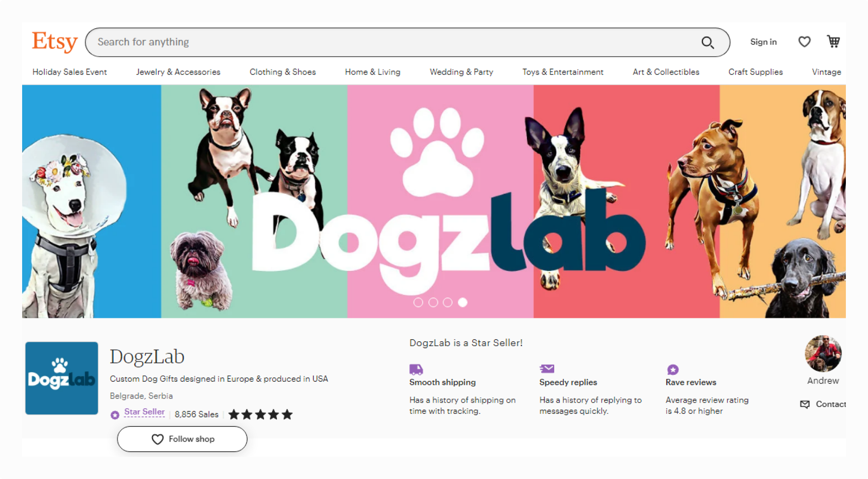
Task: Open favorites via the heart icon in header
Action: click(804, 42)
